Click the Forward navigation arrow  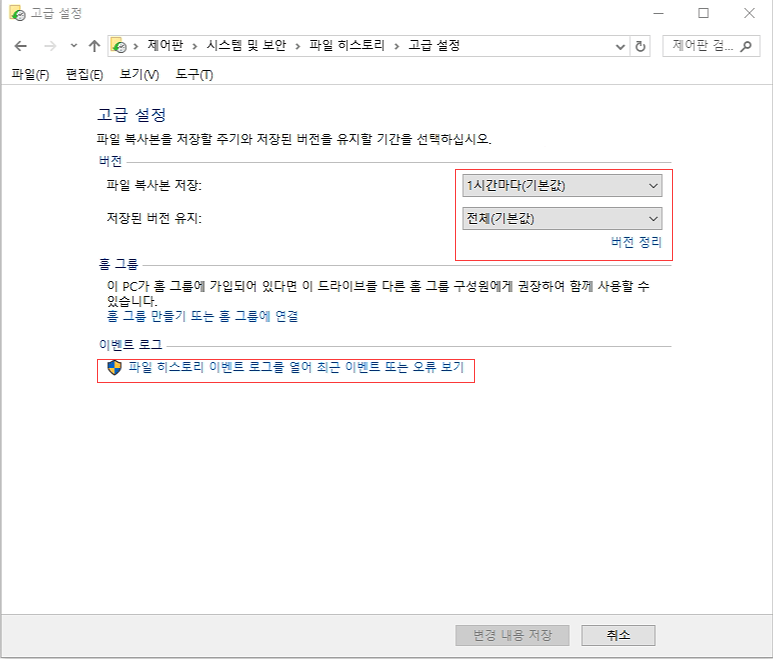[50, 46]
